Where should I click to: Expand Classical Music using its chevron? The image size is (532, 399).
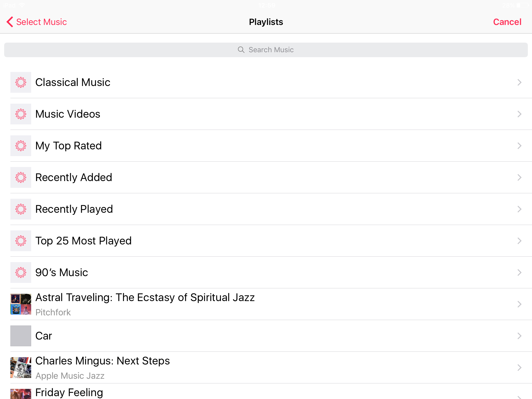tap(519, 82)
